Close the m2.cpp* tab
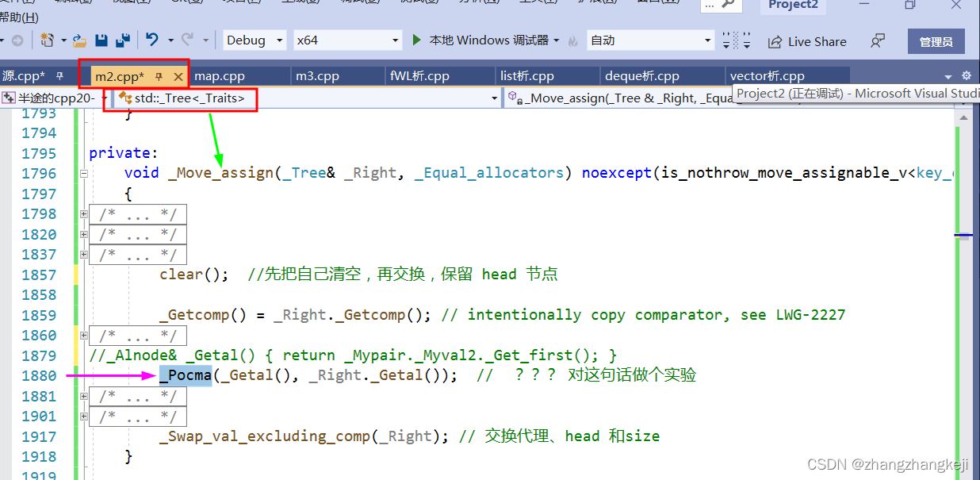Screen dimensions: 980x480 click(178, 76)
